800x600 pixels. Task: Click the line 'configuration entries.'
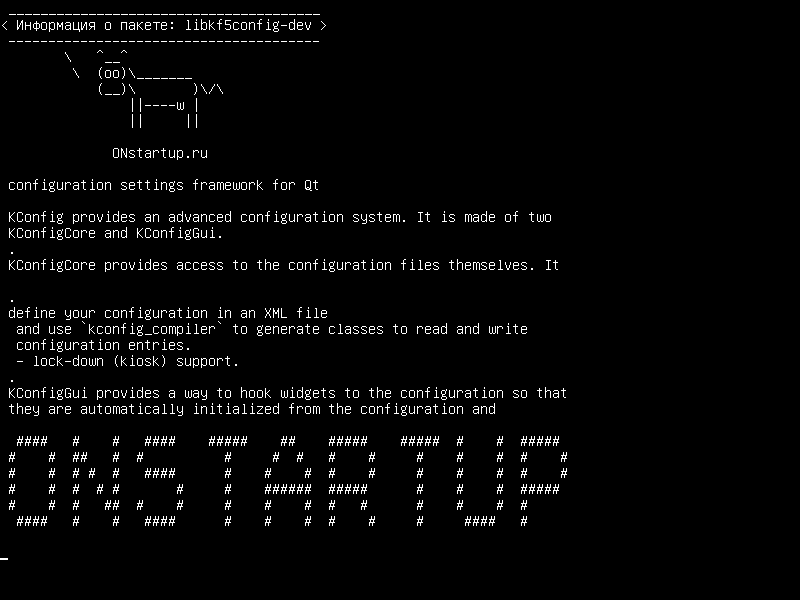pos(104,345)
